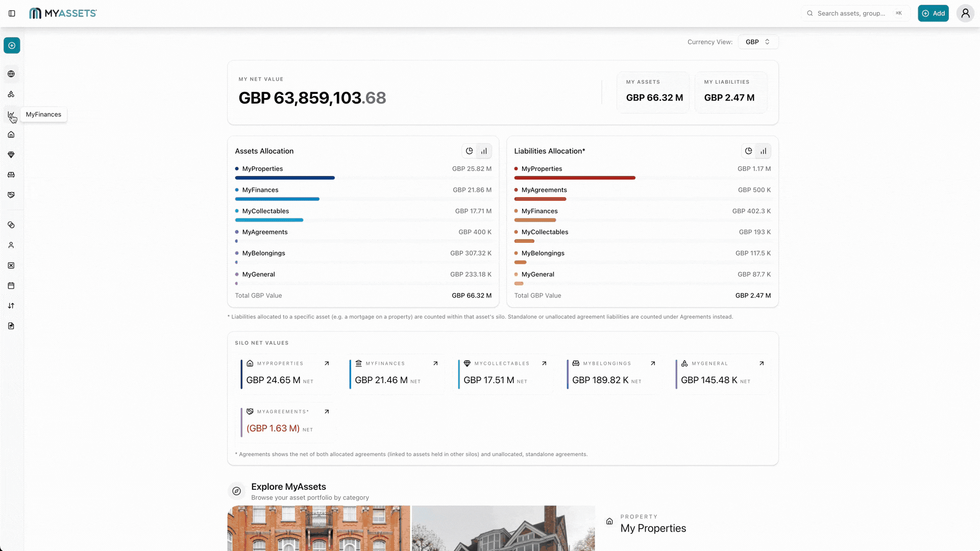Click MyGeneral row in Assets Allocation
Screen dimensions: 980x551
tap(363, 279)
